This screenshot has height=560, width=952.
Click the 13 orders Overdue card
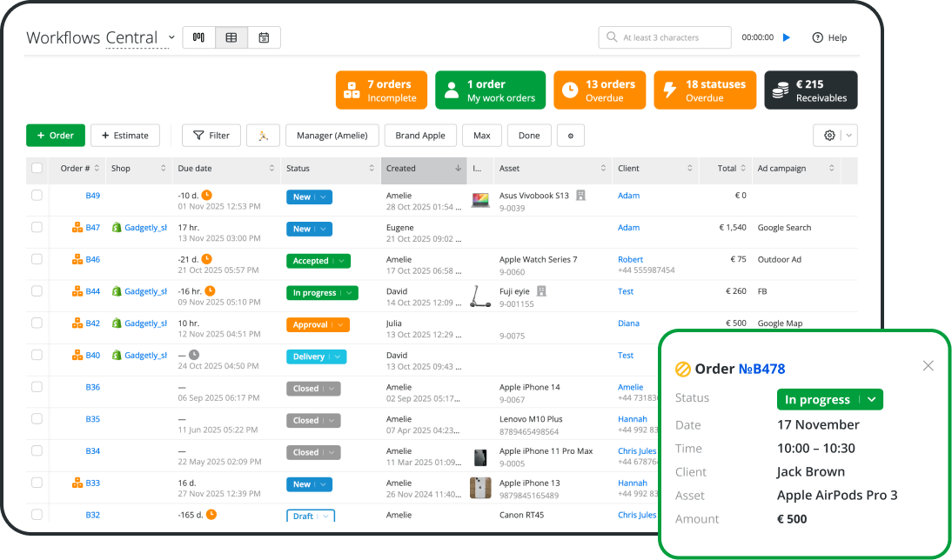coord(599,90)
